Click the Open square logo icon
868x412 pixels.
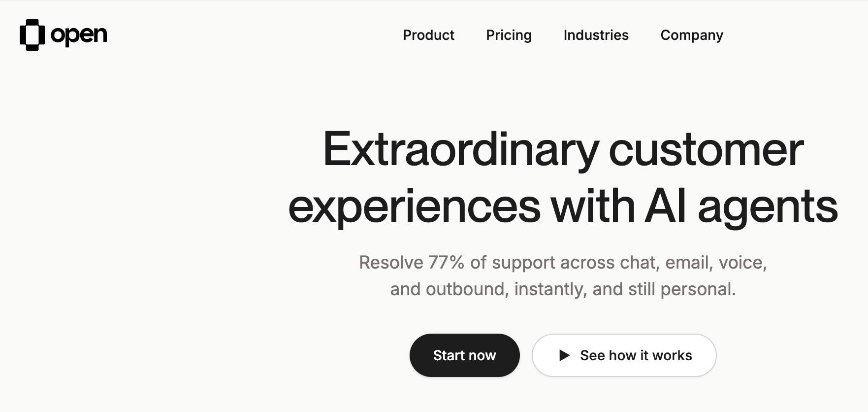pos(32,35)
